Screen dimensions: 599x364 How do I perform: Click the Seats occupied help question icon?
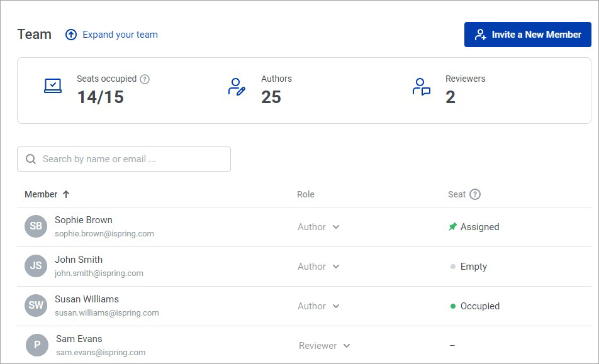(x=145, y=79)
